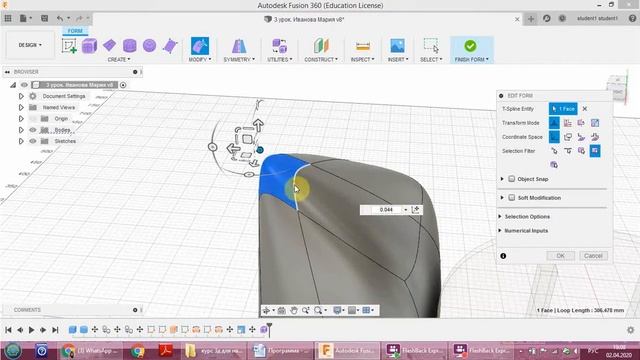Click the Windows Start button
This screenshot has height=360, width=640.
click(x=13, y=351)
